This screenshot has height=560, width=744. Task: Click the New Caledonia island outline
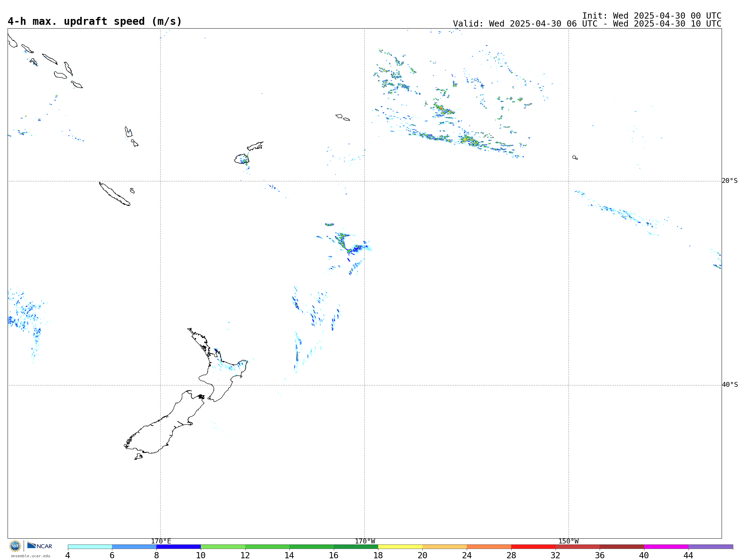[114, 194]
